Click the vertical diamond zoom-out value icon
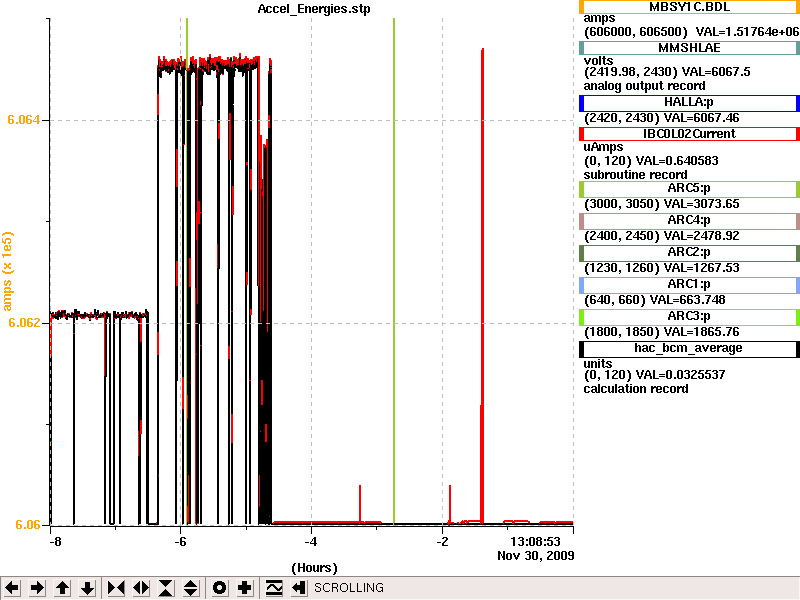Viewport: 800px width, 600px height. click(191, 588)
